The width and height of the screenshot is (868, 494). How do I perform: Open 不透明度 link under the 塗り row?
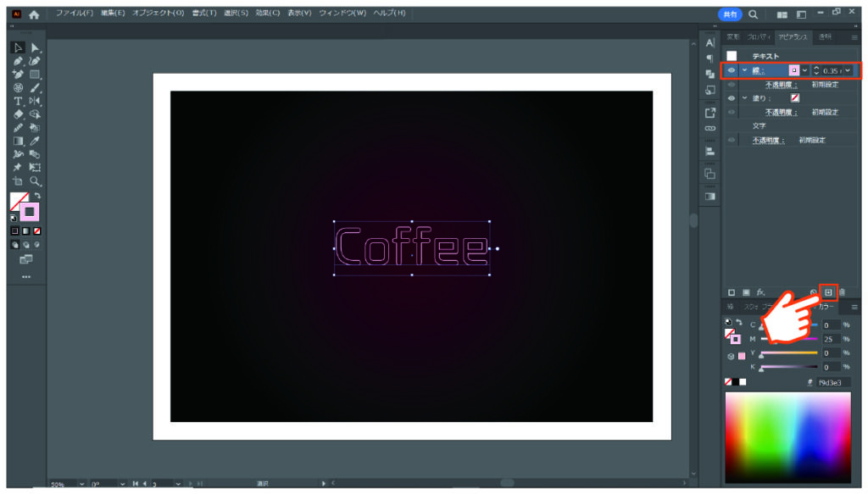[x=781, y=112]
